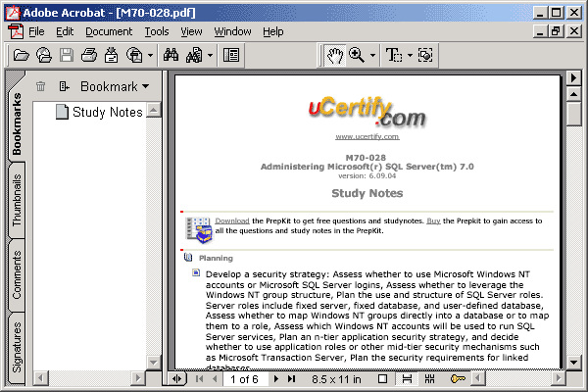This screenshot has width=588, height=392.
Task: Open a file with the Open folder icon
Action: (21, 56)
